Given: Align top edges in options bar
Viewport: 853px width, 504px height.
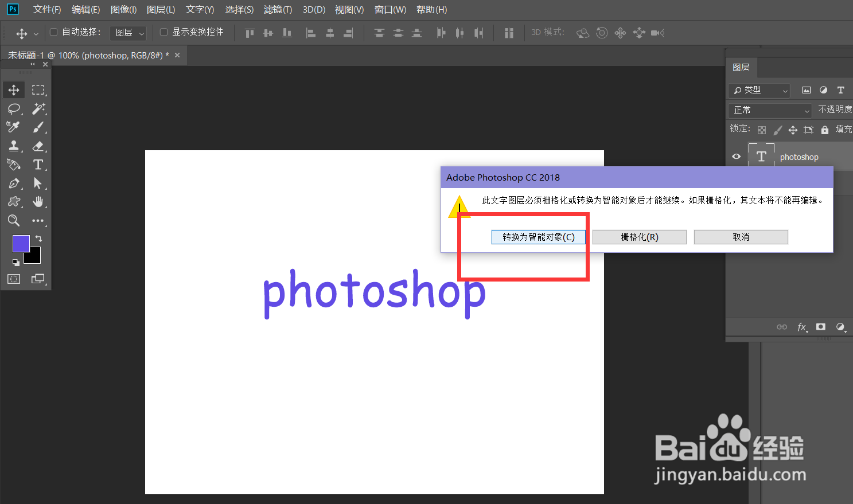Looking at the screenshot, I should point(250,33).
